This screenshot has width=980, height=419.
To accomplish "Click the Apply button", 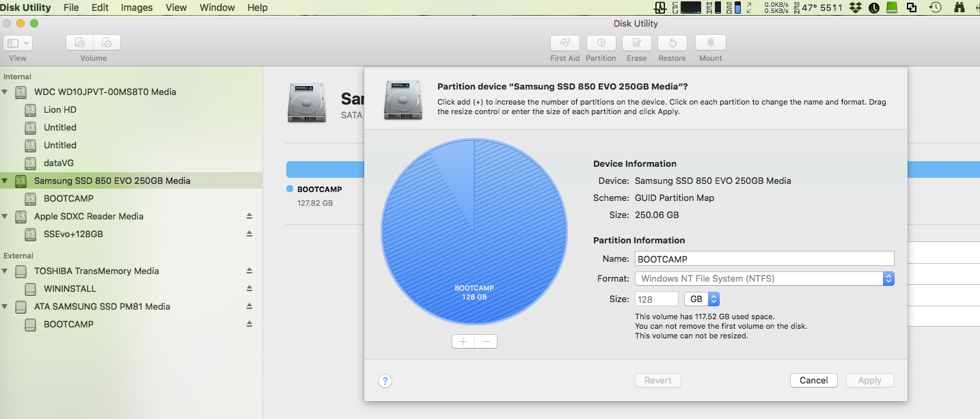I will point(870,381).
